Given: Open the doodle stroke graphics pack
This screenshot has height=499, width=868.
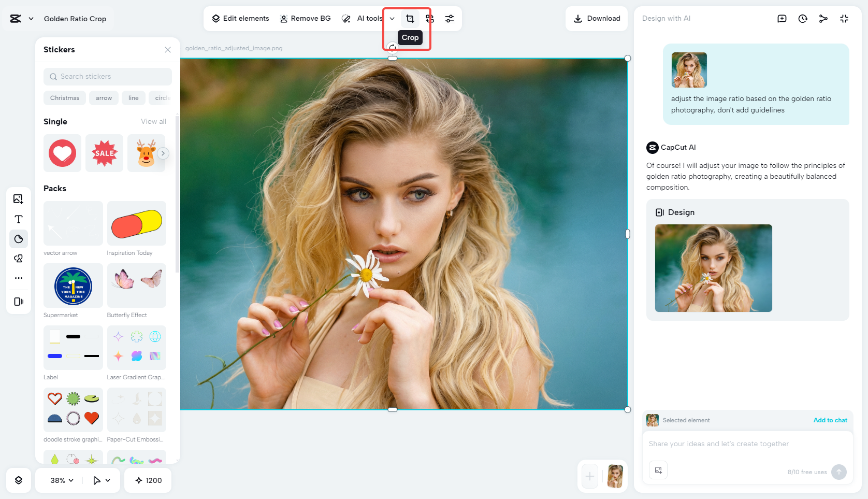Looking at the screenshot, I should click(73, 410).
